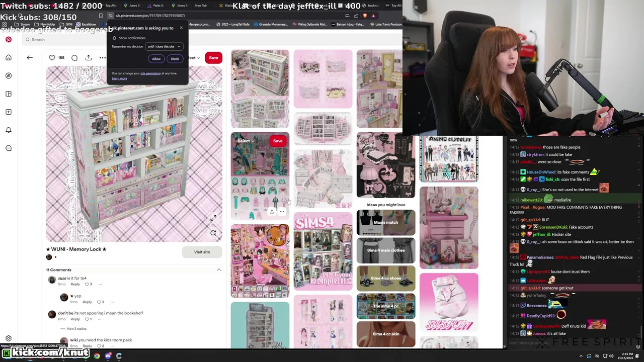
Task: Click the chat scrollbar on the right
Action: pyautogui.click(x=641, y=332)
